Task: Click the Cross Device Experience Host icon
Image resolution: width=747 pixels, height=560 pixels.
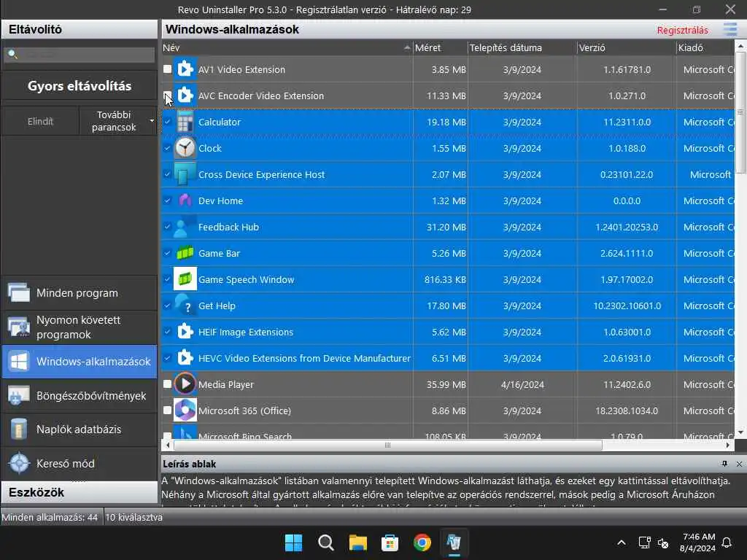Action: [x=185, y=174]
